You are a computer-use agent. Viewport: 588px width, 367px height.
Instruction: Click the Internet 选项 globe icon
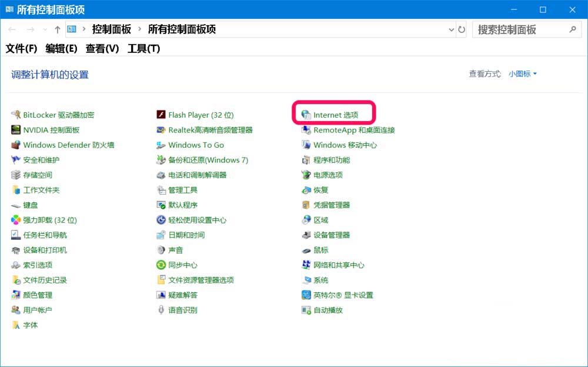[306, 115]
